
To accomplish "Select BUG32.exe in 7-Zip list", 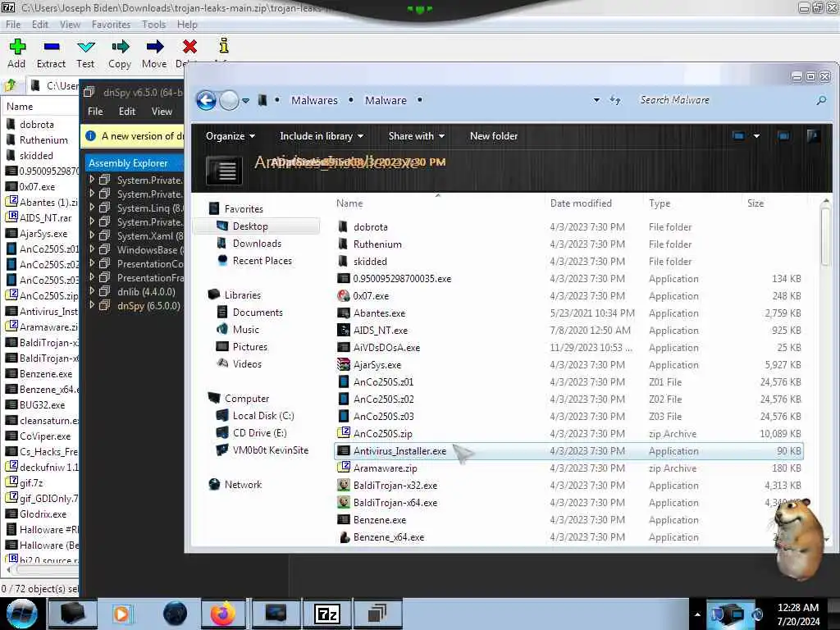I will point(42,405).
